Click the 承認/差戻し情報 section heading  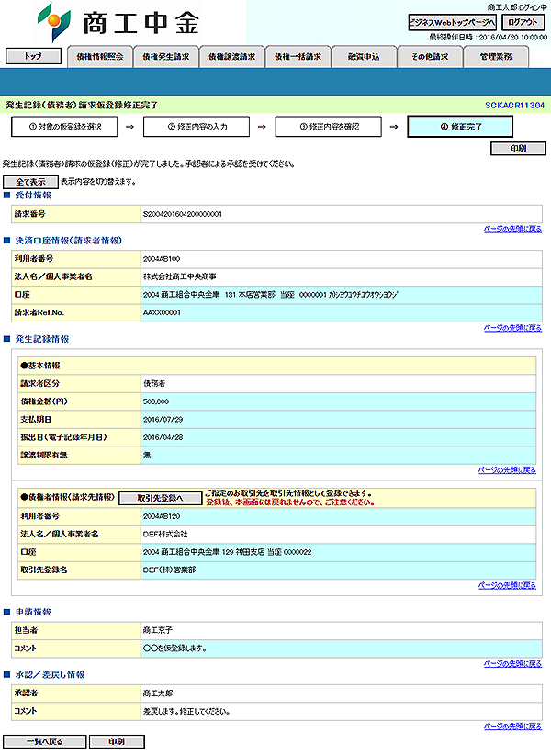50,674
